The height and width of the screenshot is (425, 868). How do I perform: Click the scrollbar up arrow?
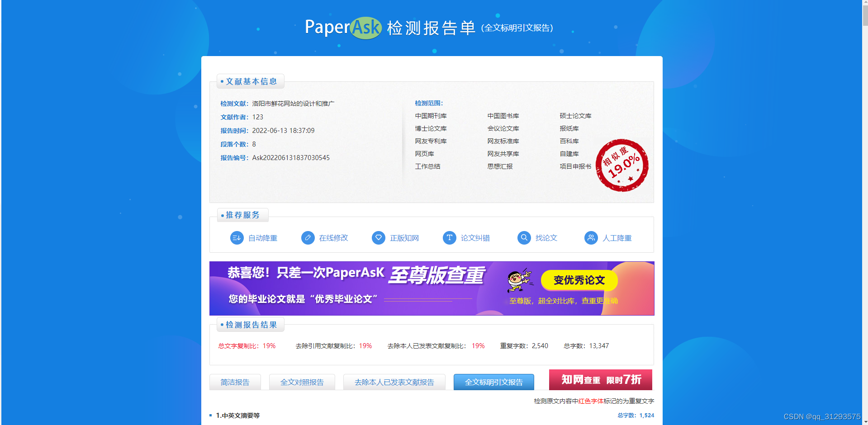[x=865, y=3]
